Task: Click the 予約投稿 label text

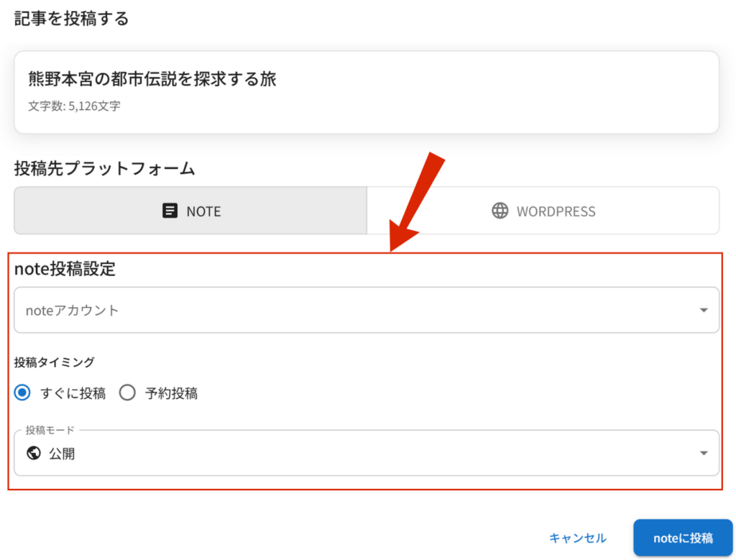Action: (171, 393)
